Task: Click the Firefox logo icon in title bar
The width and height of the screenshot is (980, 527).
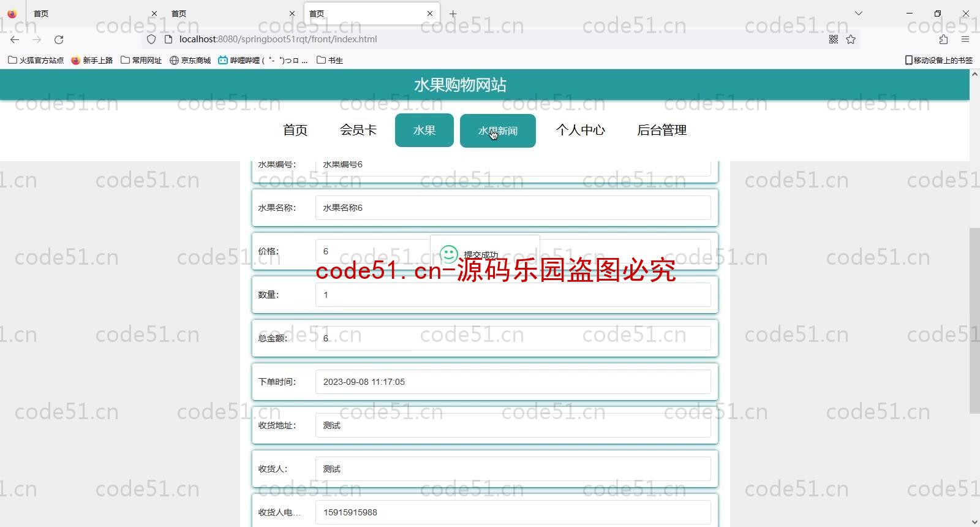Action: [x=12, y=13]
